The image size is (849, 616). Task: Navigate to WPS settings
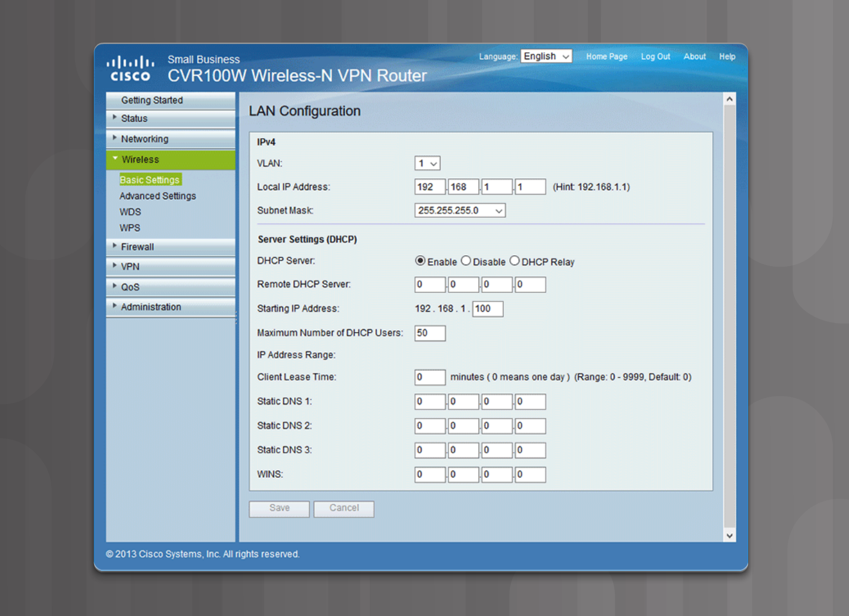[130, 228]
